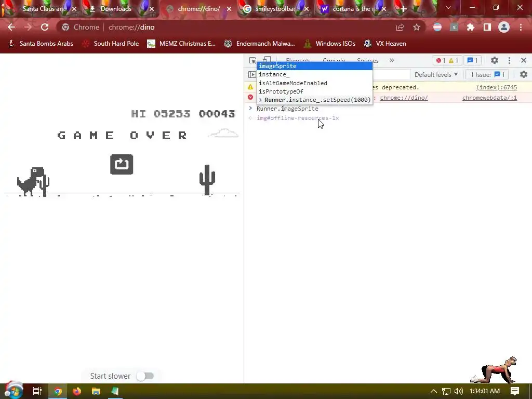Open DevTools customize three-dot menu
This screenshot has height=399, width=532.
tap(509, 60)
